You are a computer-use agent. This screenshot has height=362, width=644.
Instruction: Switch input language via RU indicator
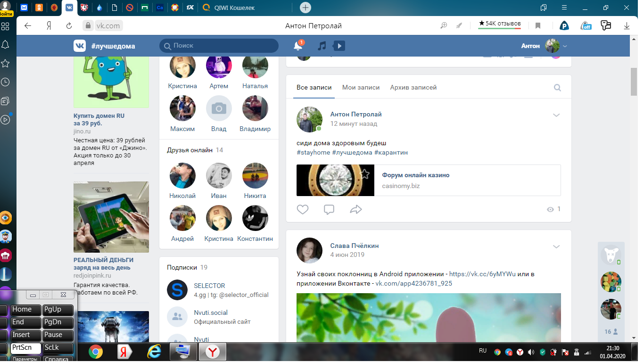click(x=483, y=351)
